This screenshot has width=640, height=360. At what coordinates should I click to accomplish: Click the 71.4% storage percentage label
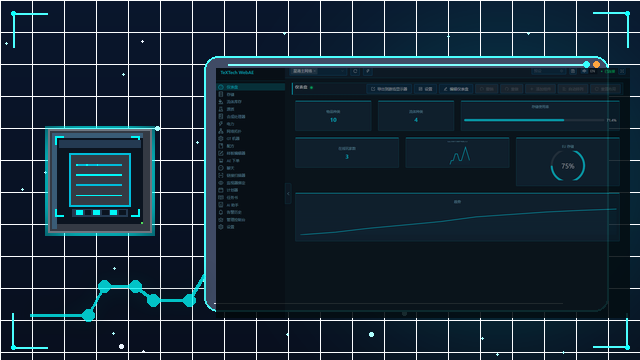(611, 120)
